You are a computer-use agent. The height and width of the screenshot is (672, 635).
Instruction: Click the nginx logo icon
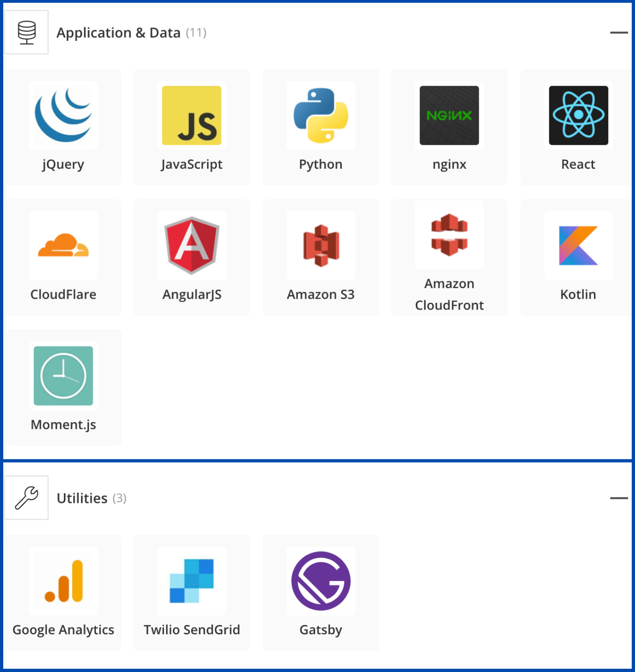pos(449,115)
